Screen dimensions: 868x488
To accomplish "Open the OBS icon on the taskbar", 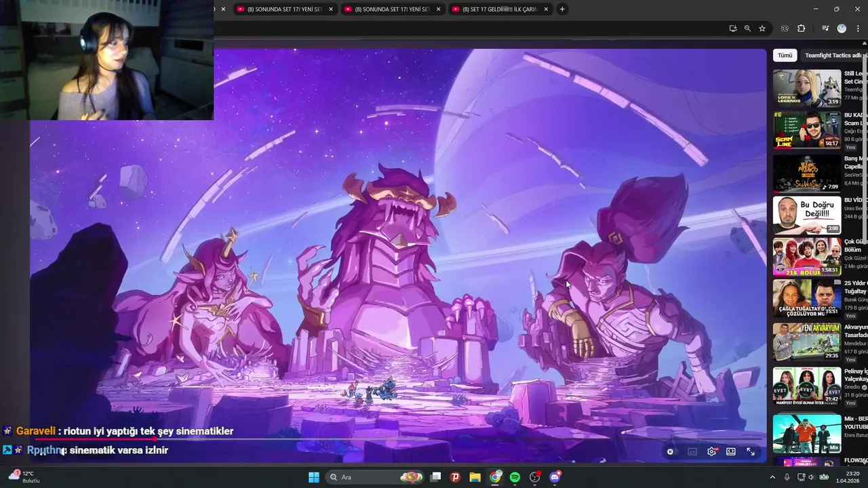I will (535, 477).
